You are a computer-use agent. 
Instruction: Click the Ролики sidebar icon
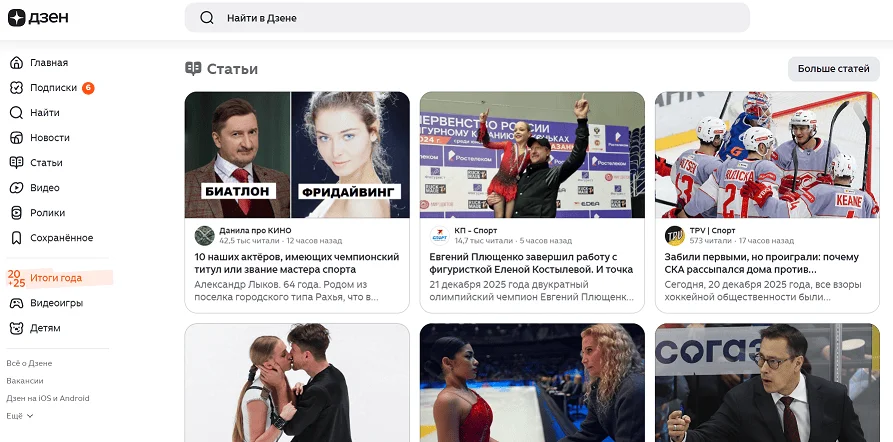16,213
